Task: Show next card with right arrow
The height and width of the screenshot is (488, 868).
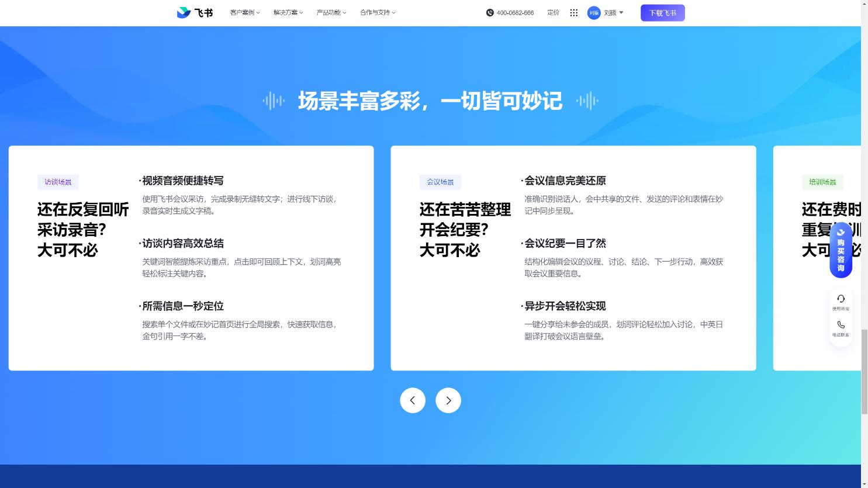Action: (x=448, y=400)
